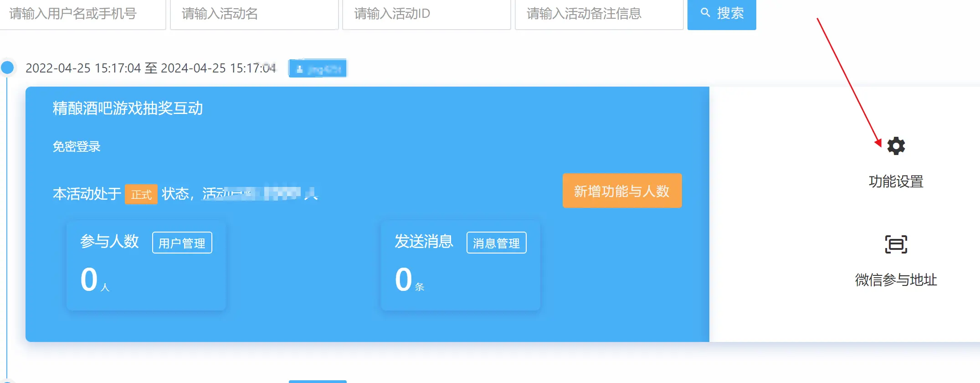Select the 请输入活动备注信息 input field
Image resolution: width=980 pixels, height=383 pixels.
tap(599, 14)
